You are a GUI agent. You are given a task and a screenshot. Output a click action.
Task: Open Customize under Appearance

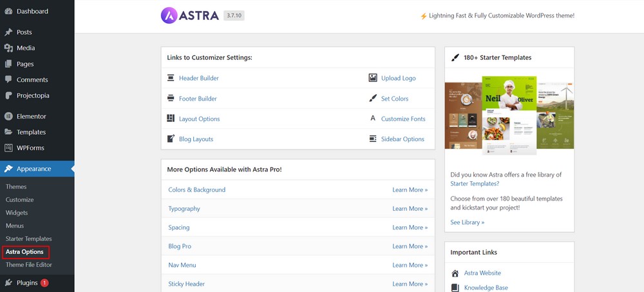coord(20,200)
